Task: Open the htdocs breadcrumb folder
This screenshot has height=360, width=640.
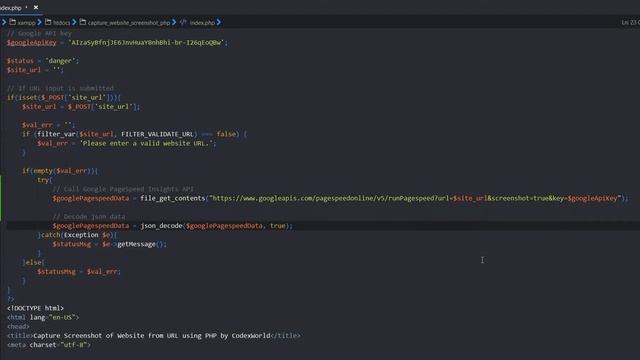Action: [62, 23]
